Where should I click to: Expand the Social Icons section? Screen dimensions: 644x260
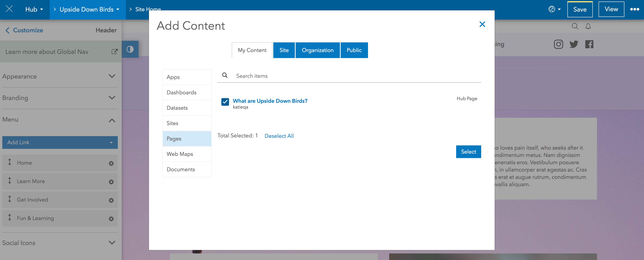[x=113, y=242]
